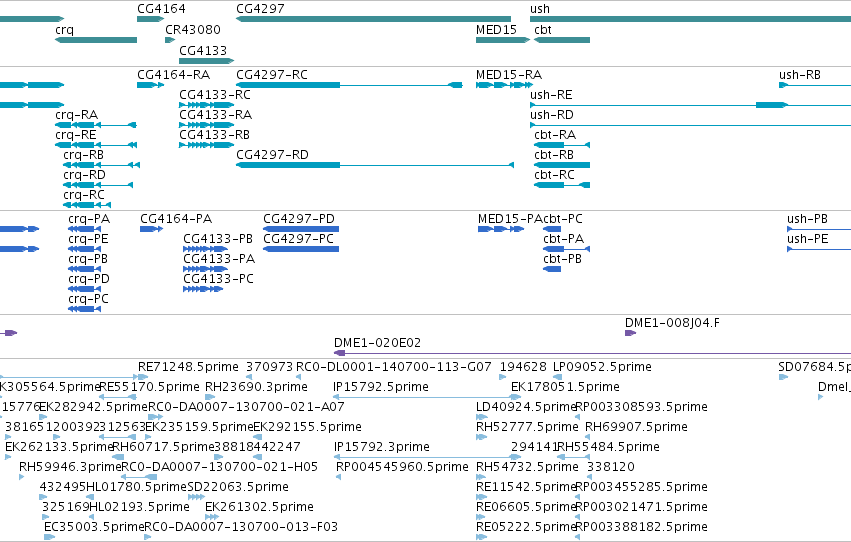Click the ush-RE transcript label

point(551,95)
